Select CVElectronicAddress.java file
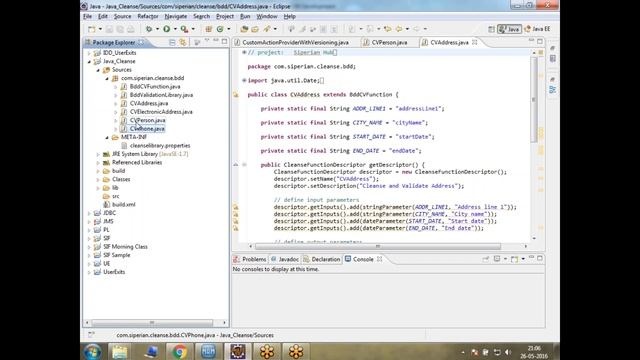Image resolution: width=640 pixels, height=360 pixels. click(161, 112)
